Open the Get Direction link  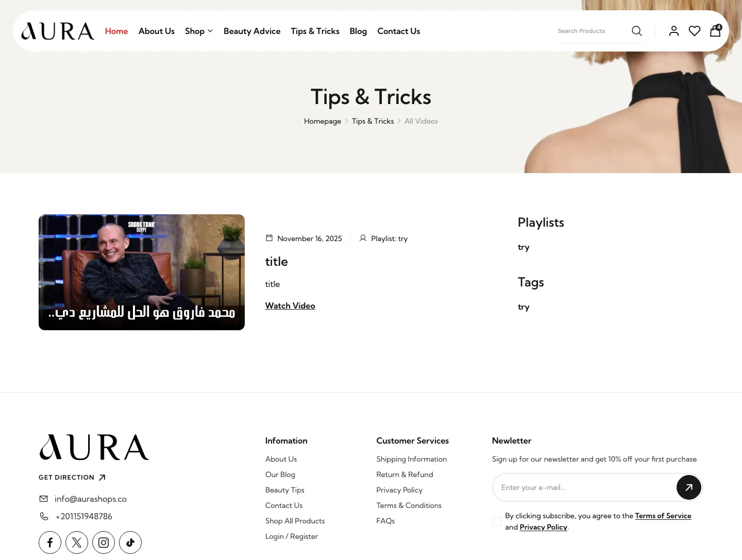click(x=72, y=478)
